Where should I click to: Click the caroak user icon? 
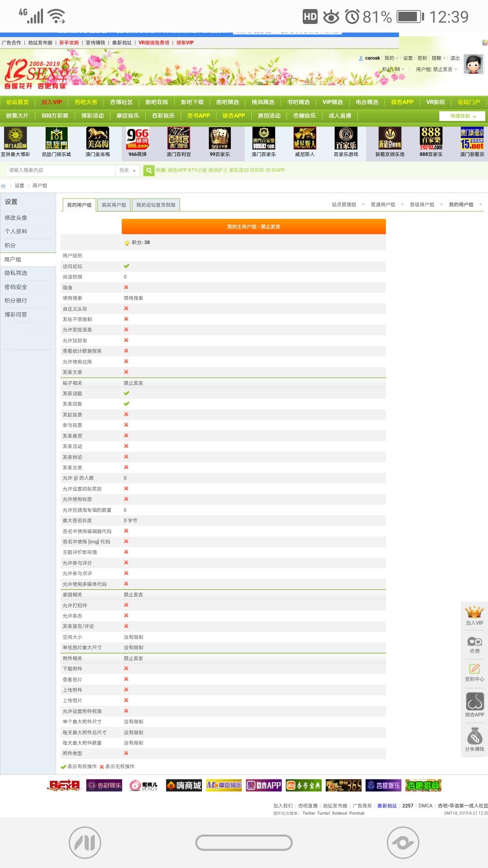361,58
